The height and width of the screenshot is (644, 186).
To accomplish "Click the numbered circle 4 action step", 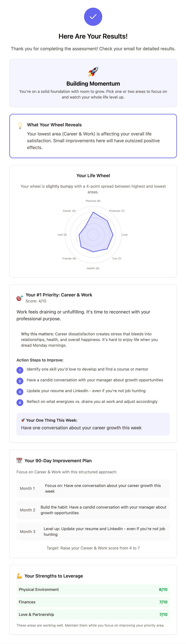I will (20, 402).
